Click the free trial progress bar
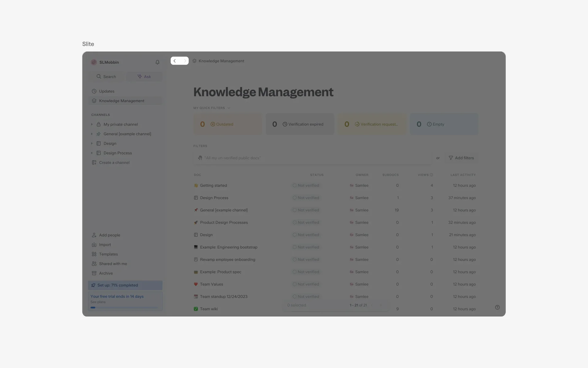 point(125,307)
